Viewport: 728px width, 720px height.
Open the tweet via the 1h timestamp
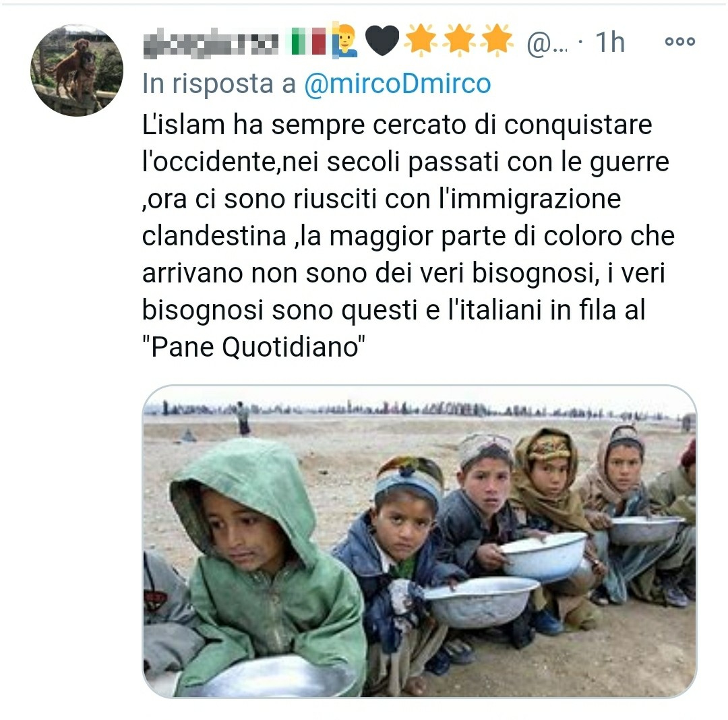[609, 42]
